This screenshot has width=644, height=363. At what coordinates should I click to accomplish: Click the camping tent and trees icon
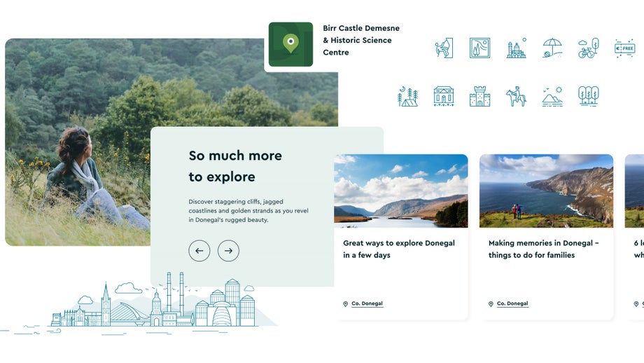407,96
